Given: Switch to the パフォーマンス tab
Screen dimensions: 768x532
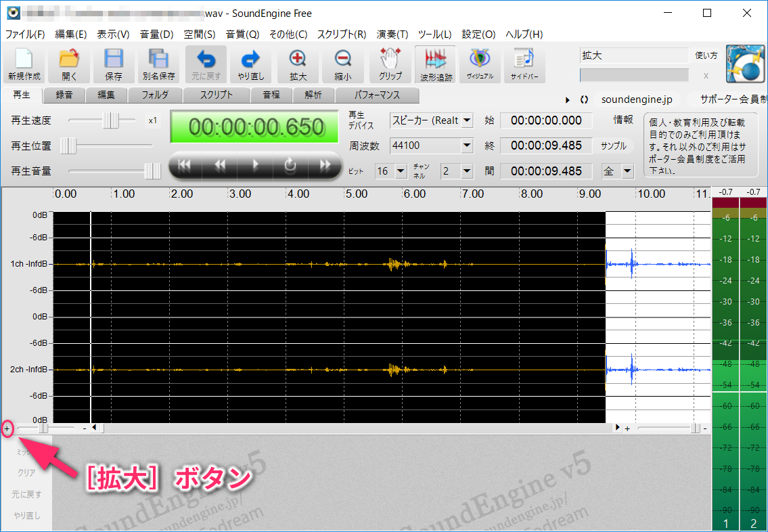Looking at the screenshot, I should tap(377, 95).
